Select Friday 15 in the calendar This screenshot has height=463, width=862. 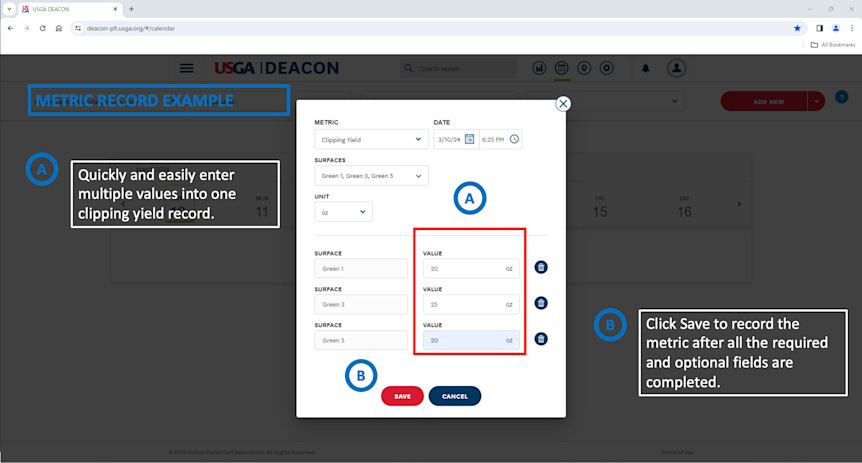coord(600,207)
